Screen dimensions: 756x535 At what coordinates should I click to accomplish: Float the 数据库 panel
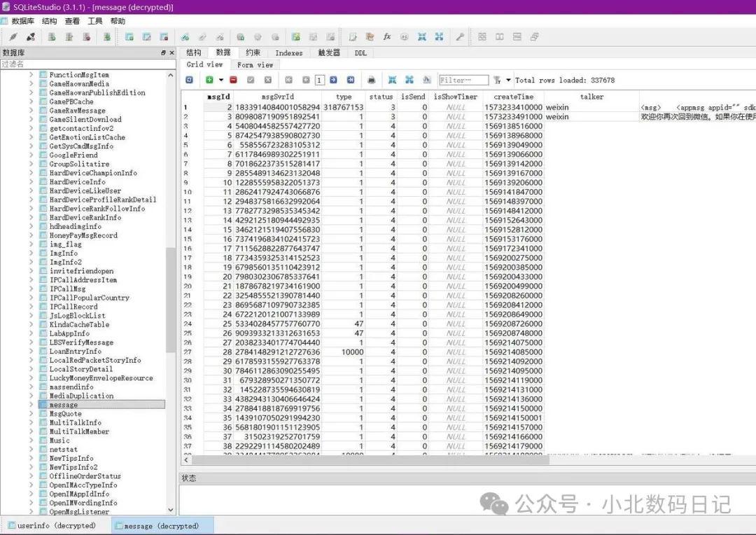(163, 53)
